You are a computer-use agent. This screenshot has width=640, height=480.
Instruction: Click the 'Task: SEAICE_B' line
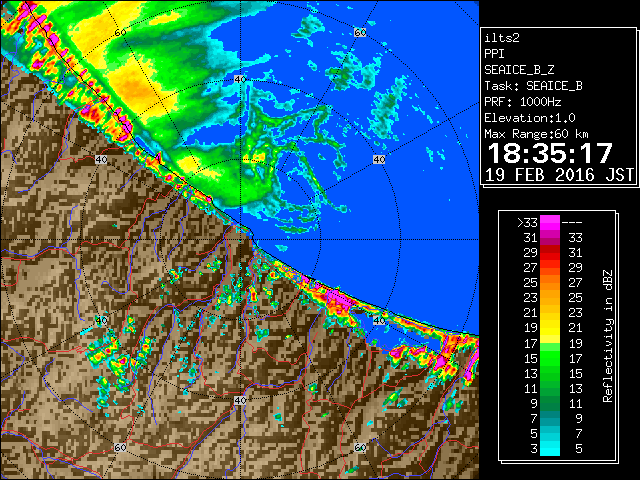tap(533, 86)
